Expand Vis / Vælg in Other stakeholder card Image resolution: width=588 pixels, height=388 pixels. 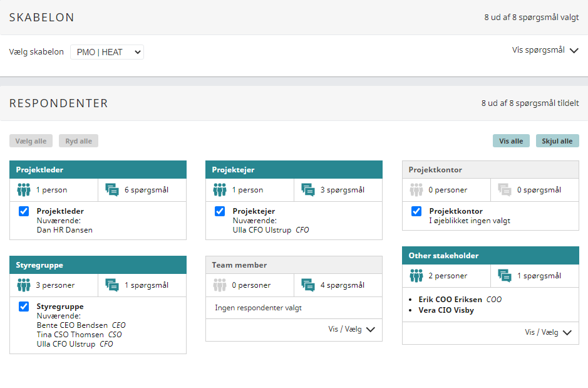coord(548,332)
